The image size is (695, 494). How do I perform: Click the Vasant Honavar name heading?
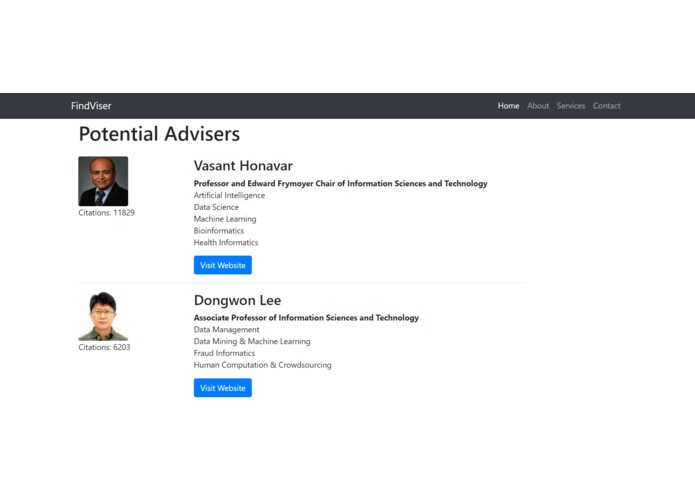click(x=243, y=166)
